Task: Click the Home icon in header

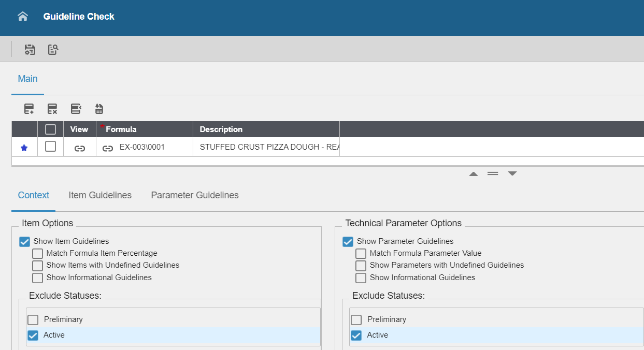Action: point(22,17)
